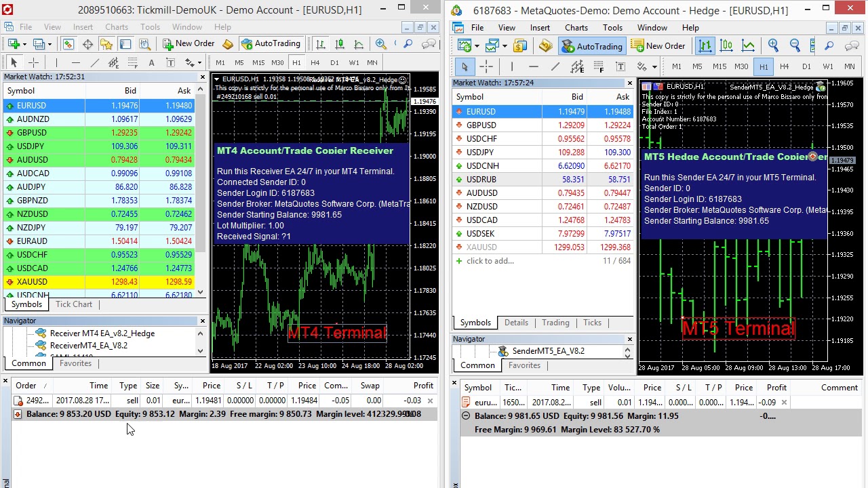Select equidistant channel tool in MT5

pos(577,66)
